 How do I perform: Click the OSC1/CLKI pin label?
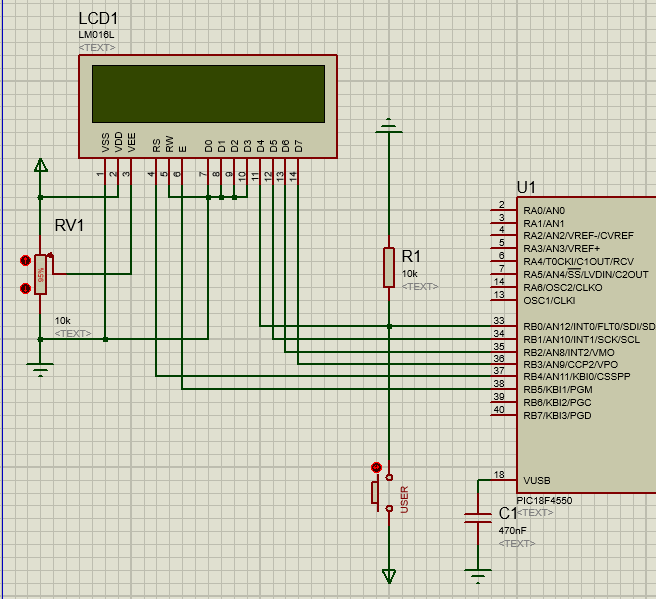click(x=549, y=300)
